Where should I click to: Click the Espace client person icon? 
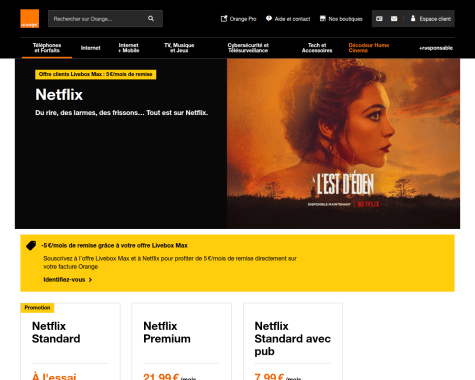point(413,18)
